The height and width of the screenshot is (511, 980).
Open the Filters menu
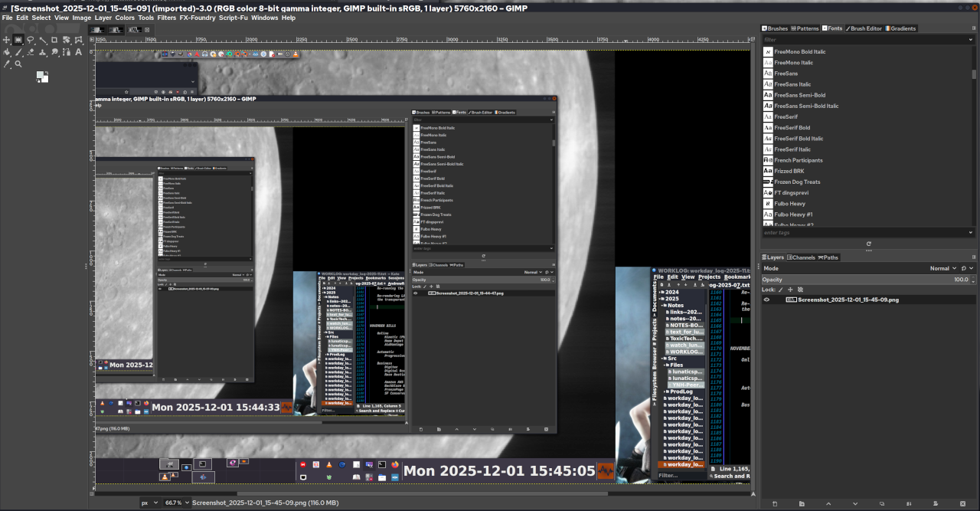pos(166,18)
